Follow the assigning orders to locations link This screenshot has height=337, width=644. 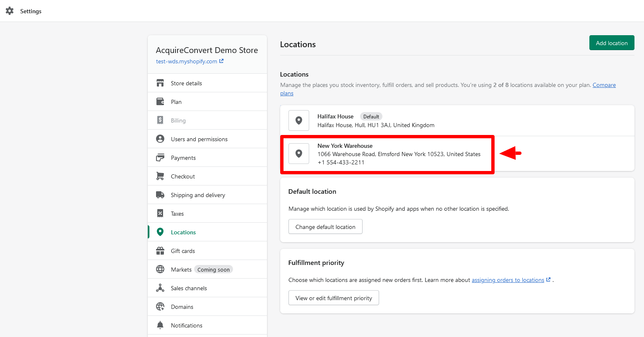point(508,280)
